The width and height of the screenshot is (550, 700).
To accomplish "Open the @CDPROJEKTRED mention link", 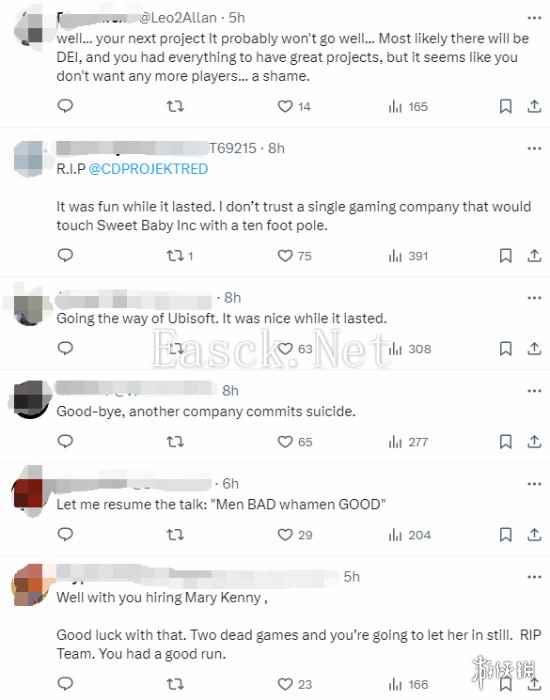I will [x=148, y=169].
